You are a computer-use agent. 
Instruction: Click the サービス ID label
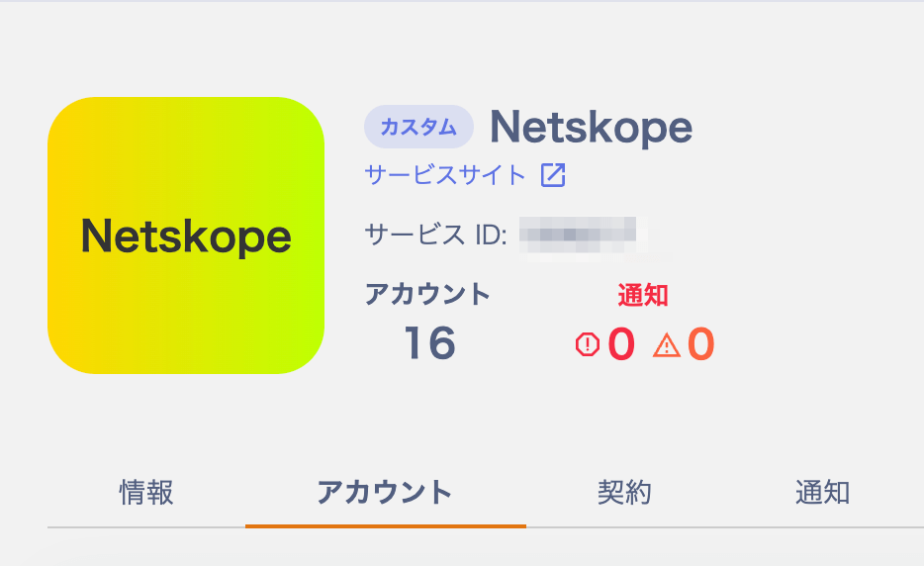[435, 235]
